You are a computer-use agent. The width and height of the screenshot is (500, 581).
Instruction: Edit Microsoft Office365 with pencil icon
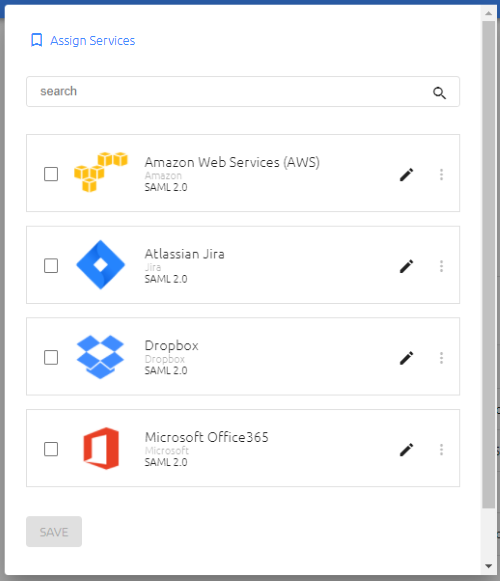click(x=406, y=449)
